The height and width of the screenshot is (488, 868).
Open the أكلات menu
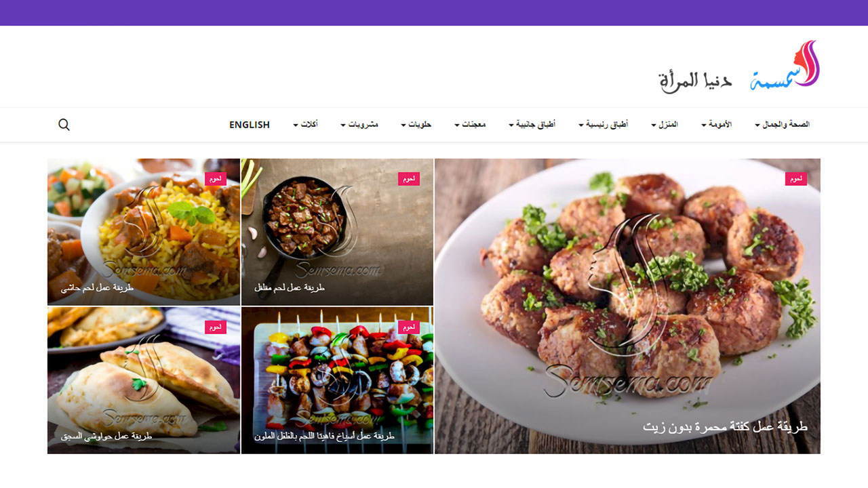[x=305, y=125]
